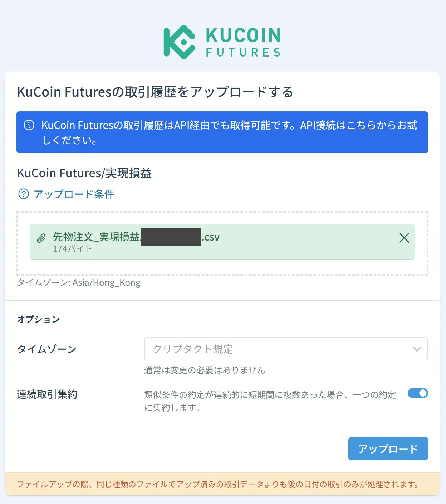Open the アップロード条件 link
The width and height of the screenshot is (446, 504).
pyautogui.click(x=74, y=194)
